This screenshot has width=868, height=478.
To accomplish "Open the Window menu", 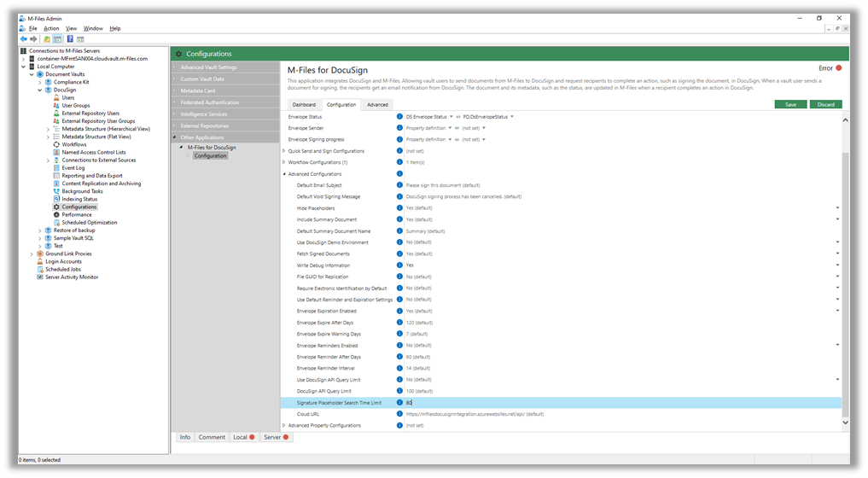I will (x=93, y=28).
